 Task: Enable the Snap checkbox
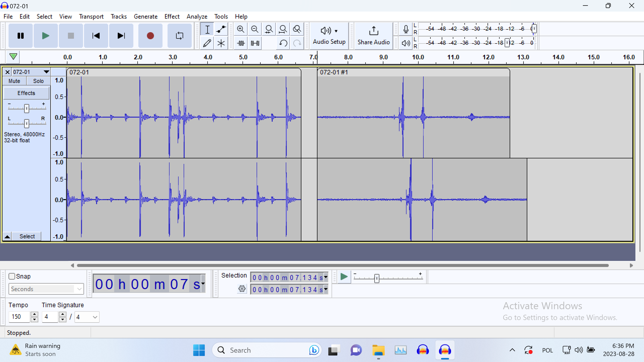click(11, 276)
